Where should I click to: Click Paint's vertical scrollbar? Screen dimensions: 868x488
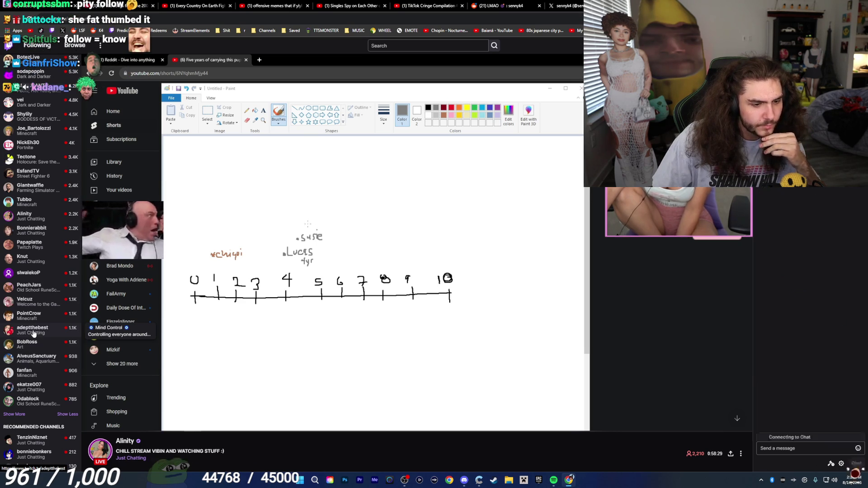click(586, 271)
